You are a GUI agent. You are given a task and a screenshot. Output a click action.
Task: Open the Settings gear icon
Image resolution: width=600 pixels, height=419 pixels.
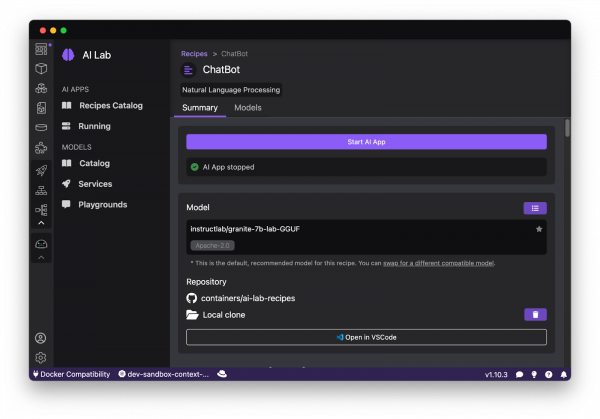point(41,357)
